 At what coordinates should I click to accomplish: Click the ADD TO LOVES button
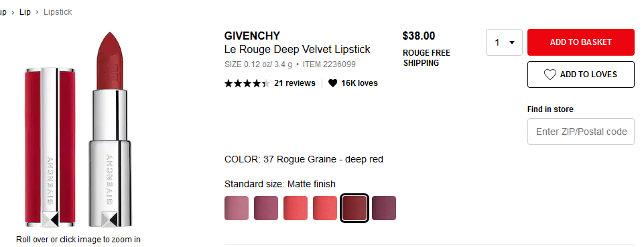point(581,75)
